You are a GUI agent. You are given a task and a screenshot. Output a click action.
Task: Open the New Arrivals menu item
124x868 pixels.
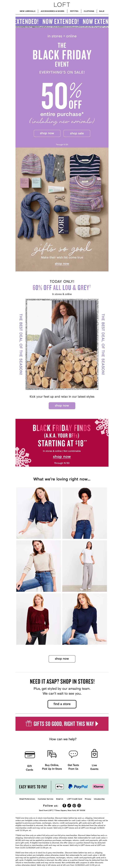[x=27, y=11]
